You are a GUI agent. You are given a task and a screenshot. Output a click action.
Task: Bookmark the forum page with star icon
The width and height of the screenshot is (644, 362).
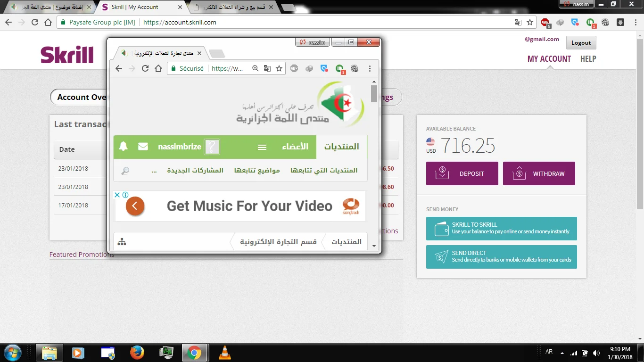[x=279, y=68]
